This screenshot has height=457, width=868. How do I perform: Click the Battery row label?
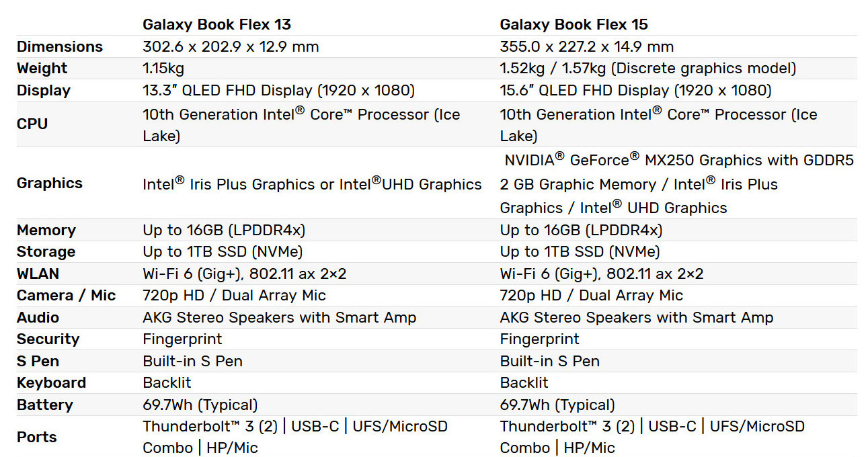[44, 405]
